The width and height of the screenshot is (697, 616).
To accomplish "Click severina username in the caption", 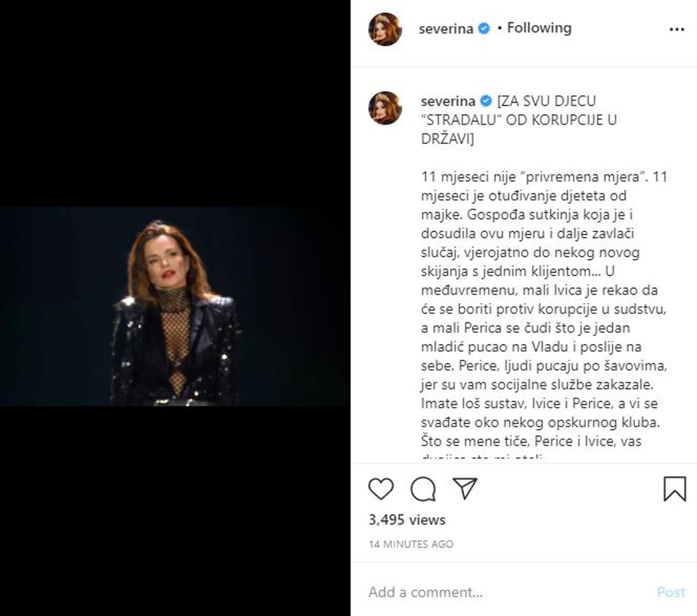I will coord(448,102).
